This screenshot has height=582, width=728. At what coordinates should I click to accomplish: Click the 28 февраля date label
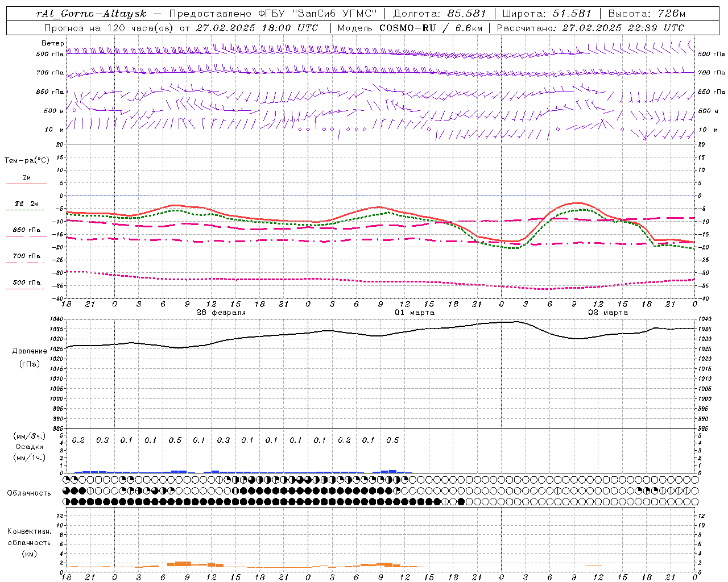pos(221,313)
